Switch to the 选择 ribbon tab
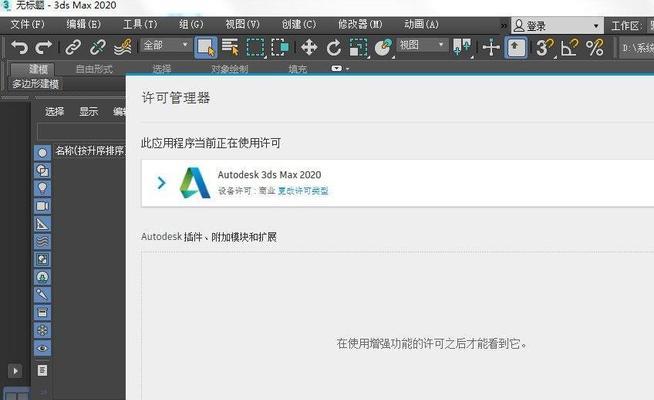The width and height of the screenshot is (654, 400). 161,69
